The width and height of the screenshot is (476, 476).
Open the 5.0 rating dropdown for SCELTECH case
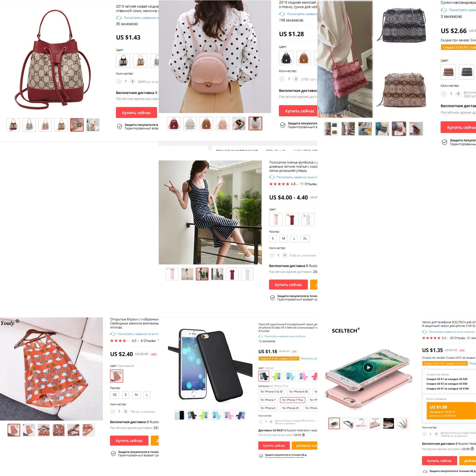448,338
